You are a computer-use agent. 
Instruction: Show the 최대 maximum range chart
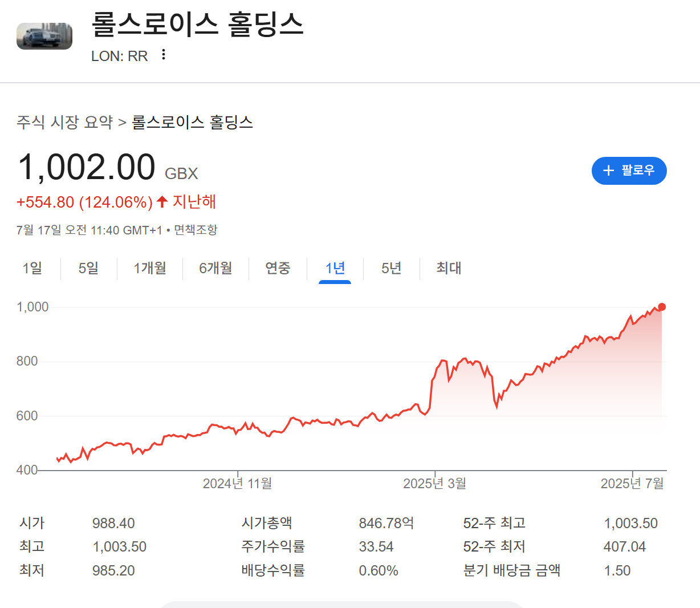pyautogui.click(x=449, y=268)
